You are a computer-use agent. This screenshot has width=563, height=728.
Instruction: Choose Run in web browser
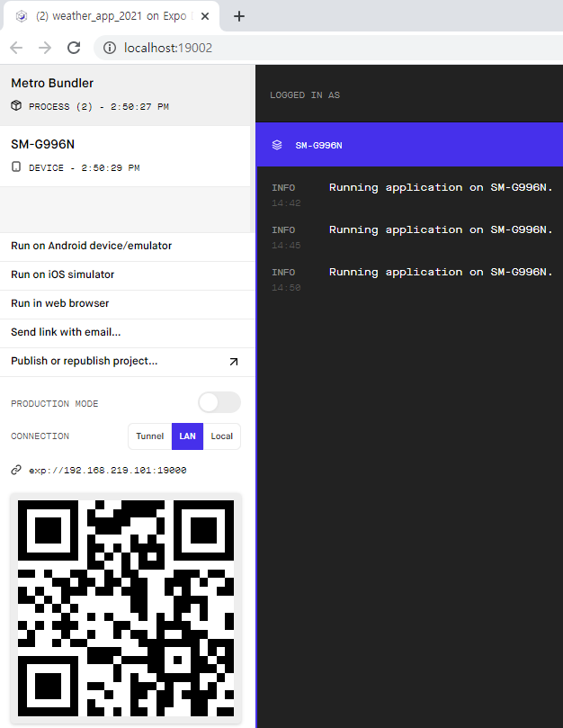(128, 303)
